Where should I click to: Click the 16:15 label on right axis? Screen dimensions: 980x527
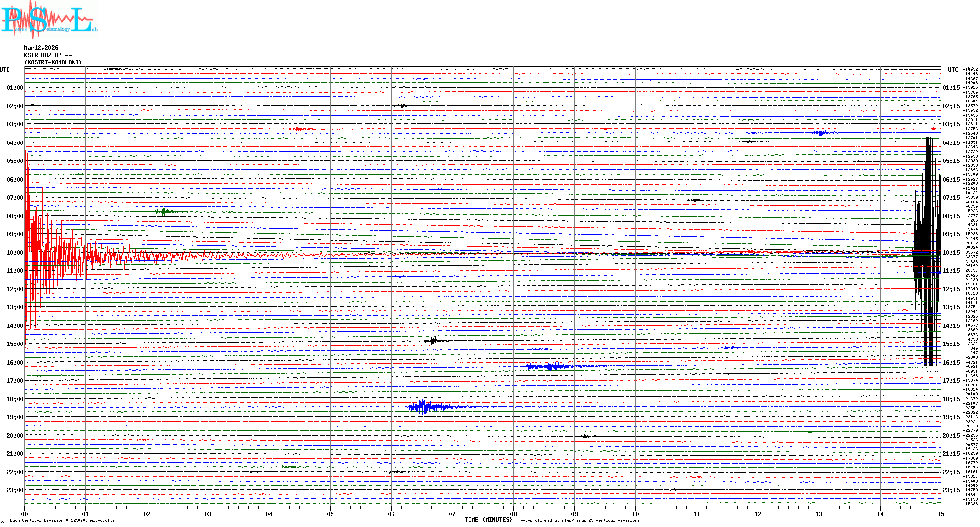951,363
